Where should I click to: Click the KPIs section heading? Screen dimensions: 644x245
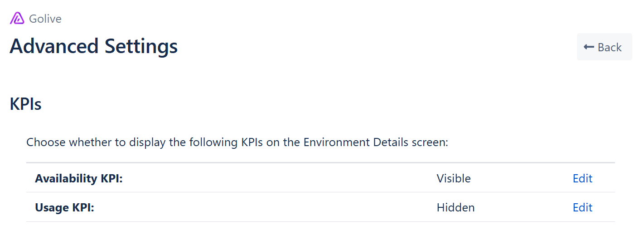pos(25,104)
